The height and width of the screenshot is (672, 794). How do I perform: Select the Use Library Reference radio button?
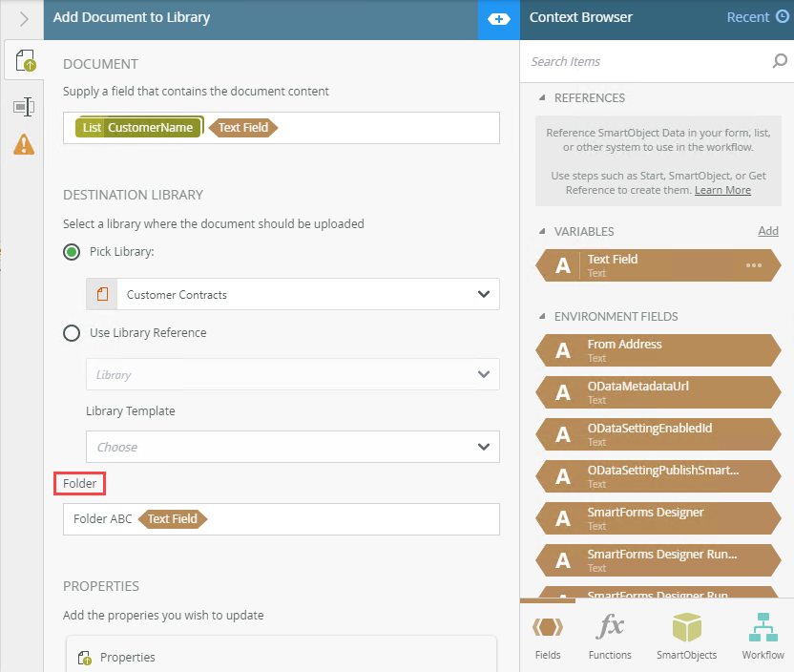tap(72, 333)
